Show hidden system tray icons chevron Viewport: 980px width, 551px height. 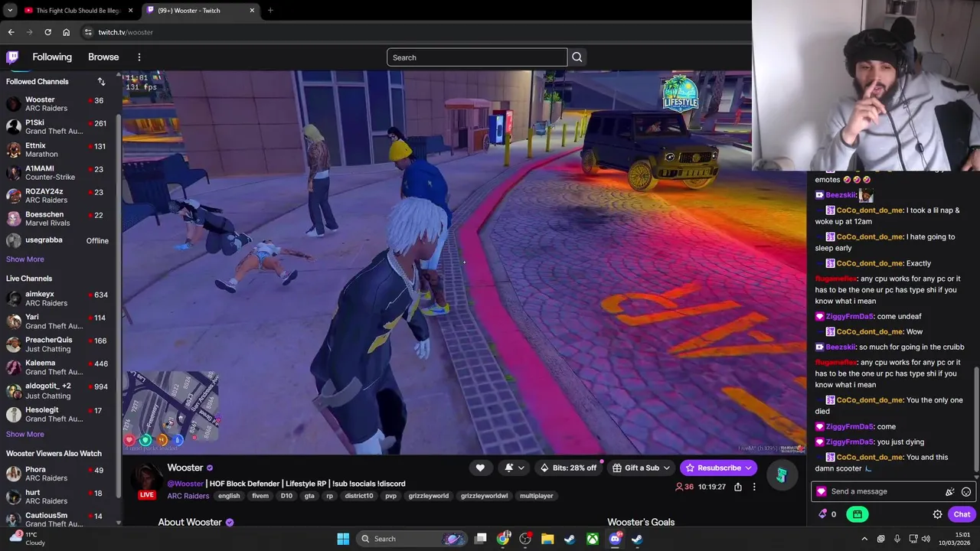864,539
